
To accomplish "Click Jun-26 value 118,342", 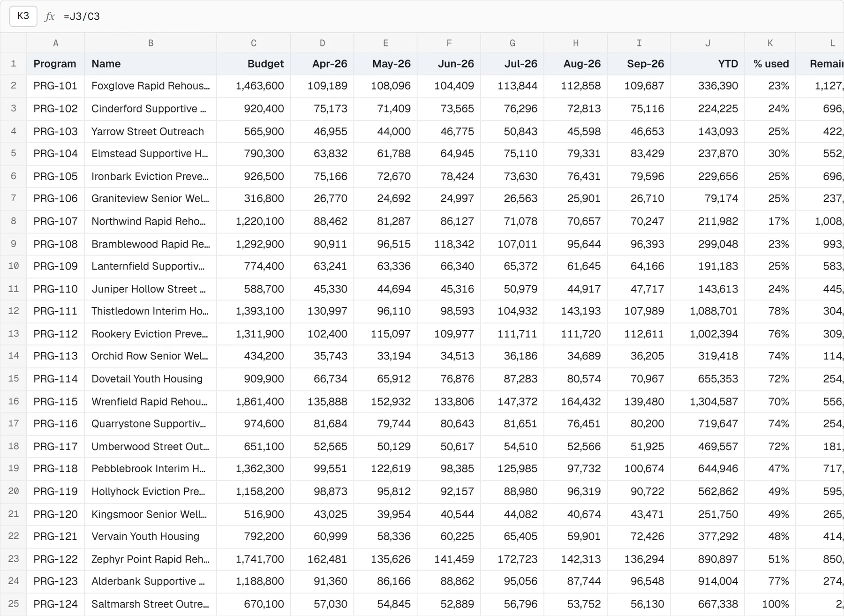I will click(449, 244).
